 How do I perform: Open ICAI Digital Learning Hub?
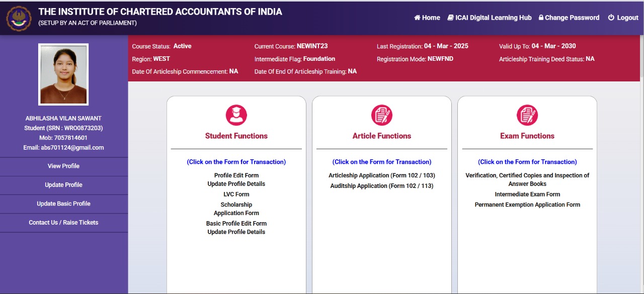click(489, 18)
